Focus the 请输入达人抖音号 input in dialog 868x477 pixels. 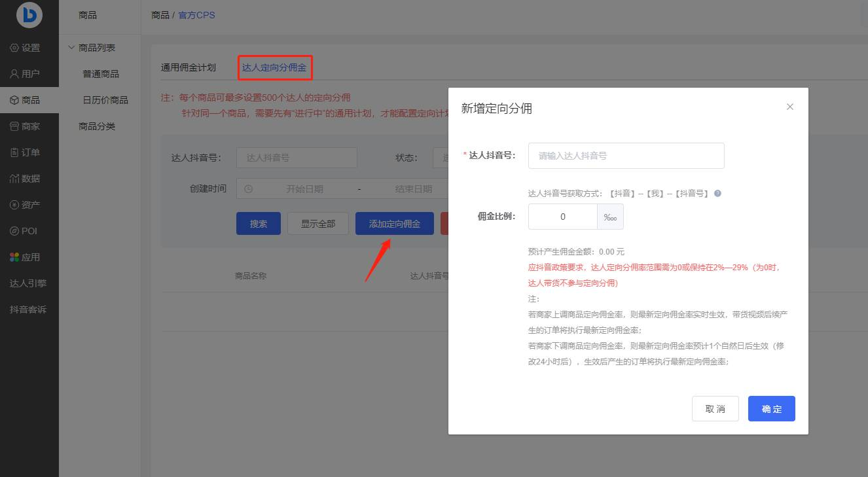click(x=626, y=156)
